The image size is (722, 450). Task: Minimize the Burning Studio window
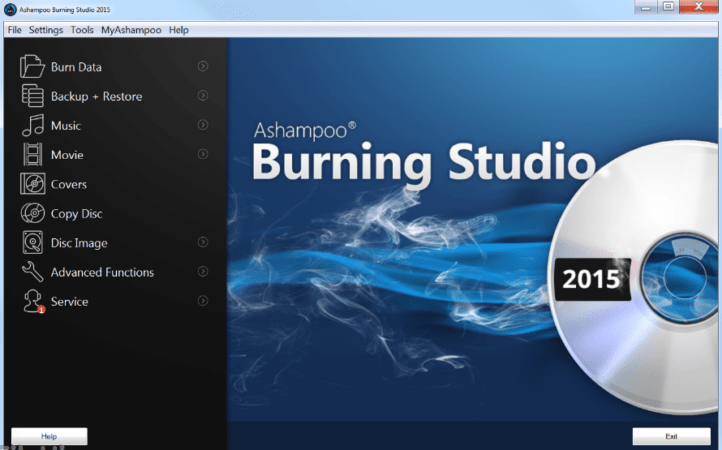tap(646, 7)
